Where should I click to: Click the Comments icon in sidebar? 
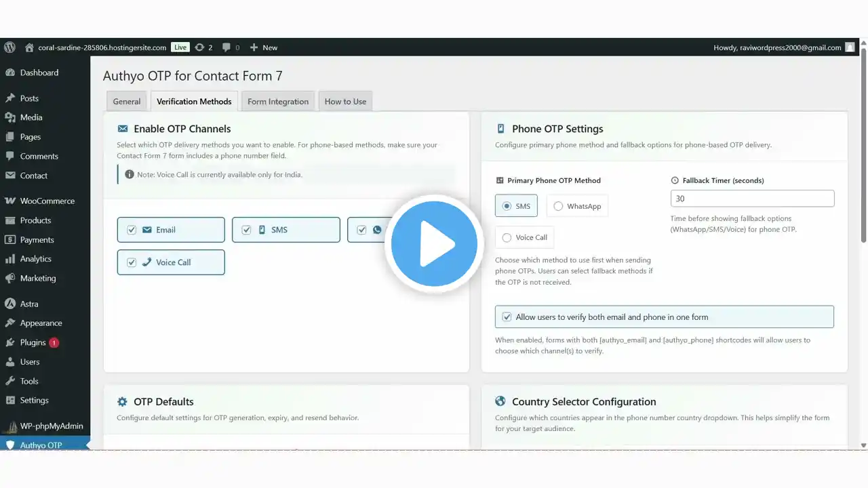pyautogui.click(x=10, y=156)
